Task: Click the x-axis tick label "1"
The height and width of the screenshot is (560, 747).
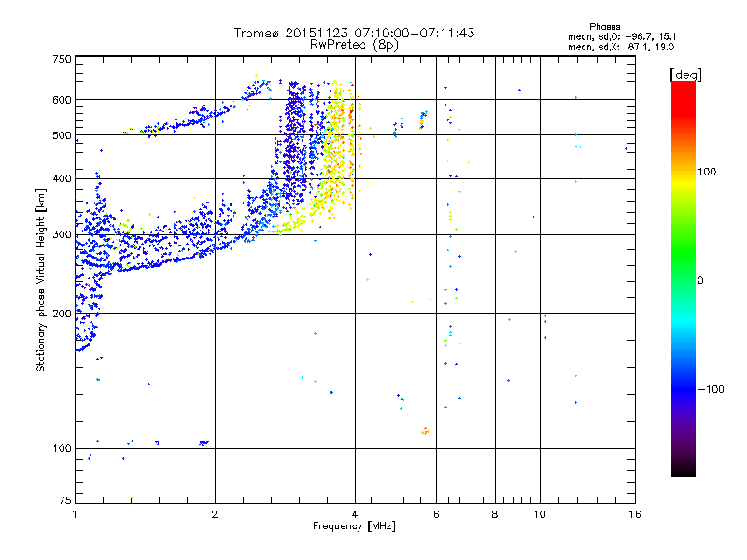Action: [x=75, y=514]
